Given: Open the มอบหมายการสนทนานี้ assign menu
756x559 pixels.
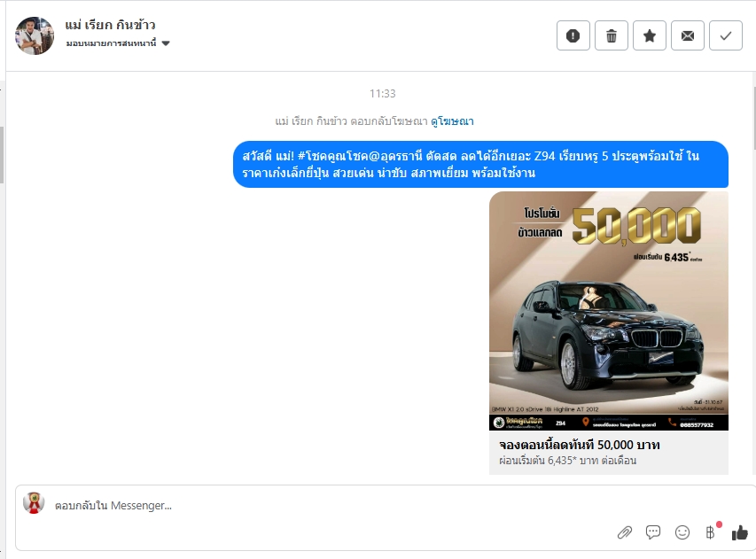Looking at the screenshot, I should point(118,43).
